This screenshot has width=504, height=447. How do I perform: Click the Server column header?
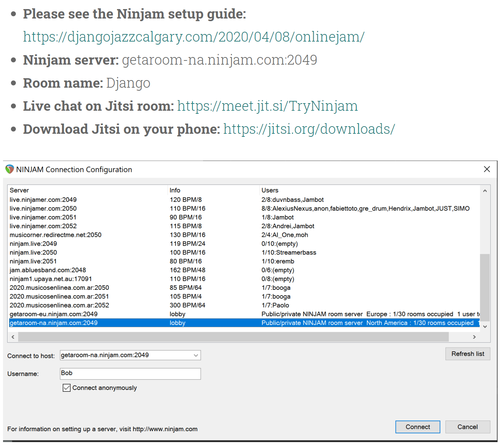coord(19,190)
